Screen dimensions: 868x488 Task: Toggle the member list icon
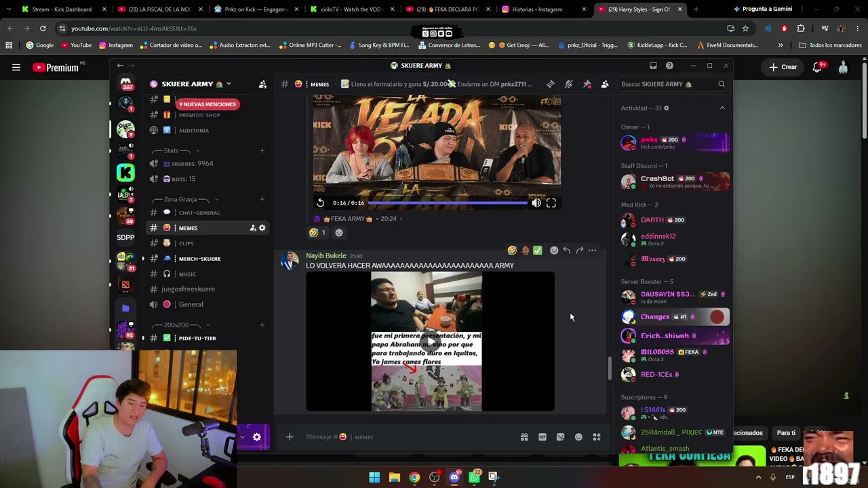pos(605,84)
